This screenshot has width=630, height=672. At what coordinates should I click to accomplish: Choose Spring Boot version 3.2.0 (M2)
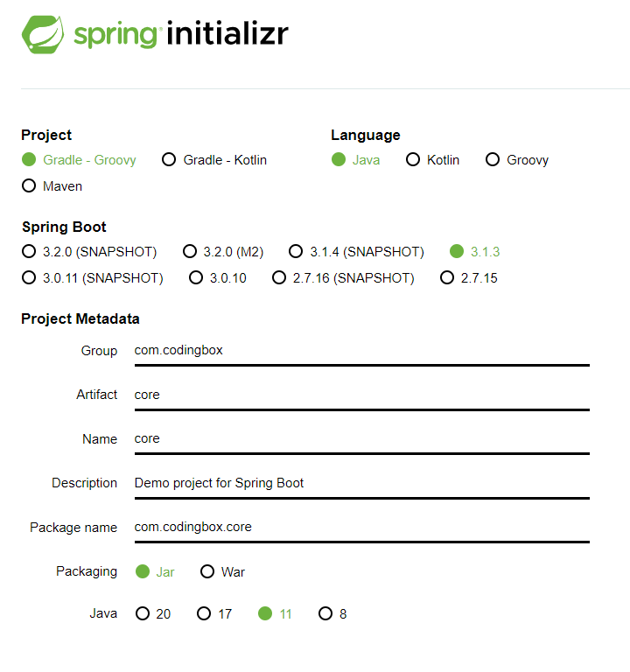click(223, 252)
